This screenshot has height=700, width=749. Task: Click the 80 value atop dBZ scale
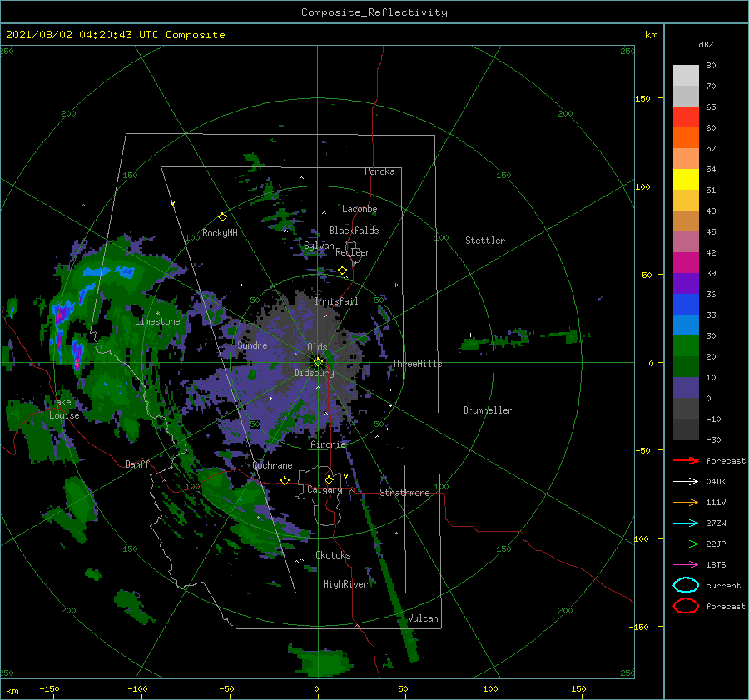point(711,65)
